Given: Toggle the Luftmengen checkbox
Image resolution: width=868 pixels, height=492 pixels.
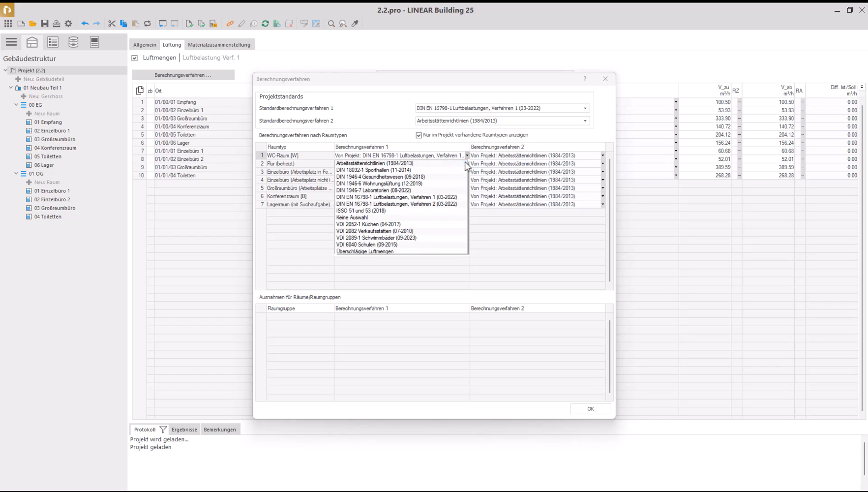Looking at the screenshot, I should tap(135, 58).
